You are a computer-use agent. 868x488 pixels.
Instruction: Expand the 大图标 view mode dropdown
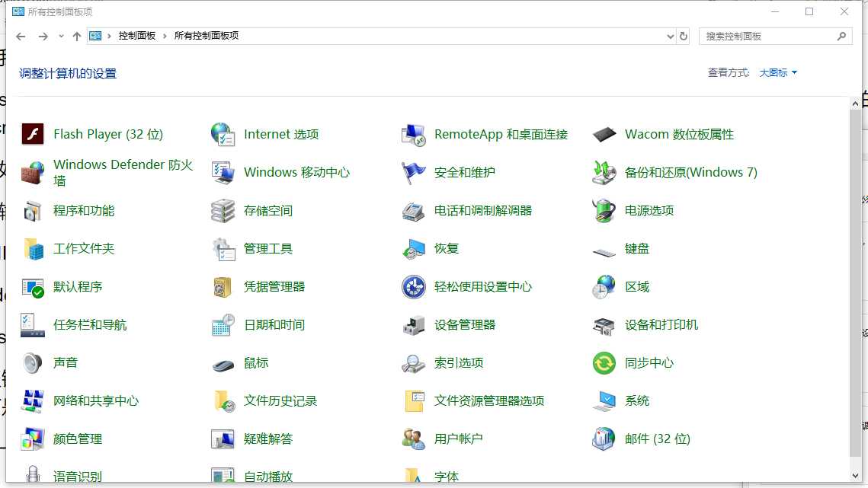click(x=778, y=72)
